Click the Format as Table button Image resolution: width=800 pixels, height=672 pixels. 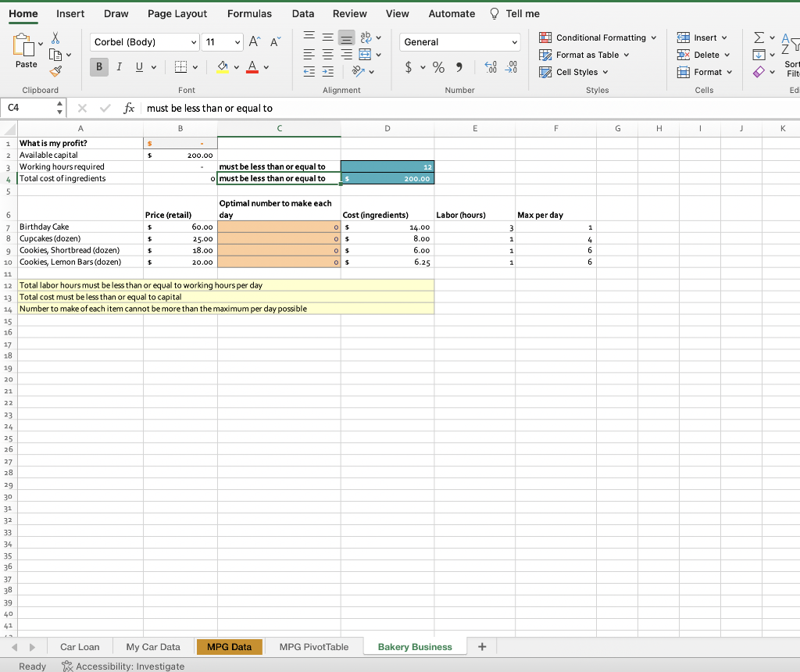click(584, 55)
